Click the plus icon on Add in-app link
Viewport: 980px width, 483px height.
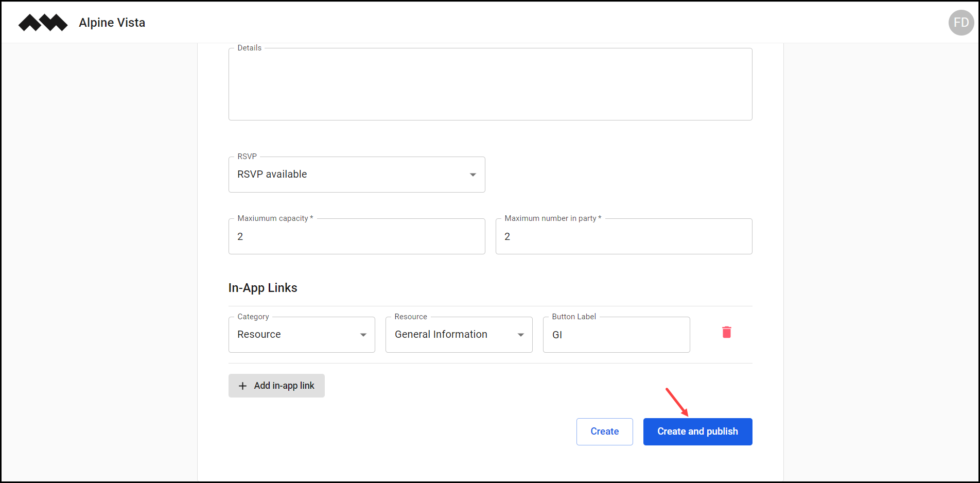tap(242, 385)
